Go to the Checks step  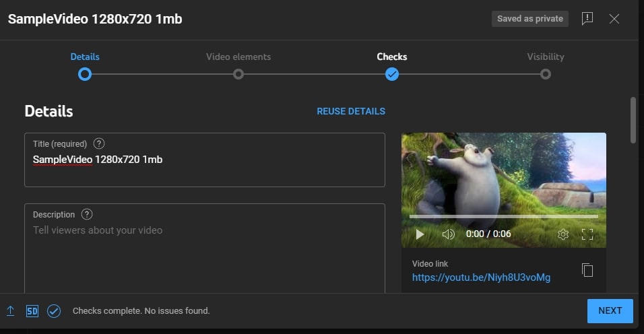pos(392,57)
